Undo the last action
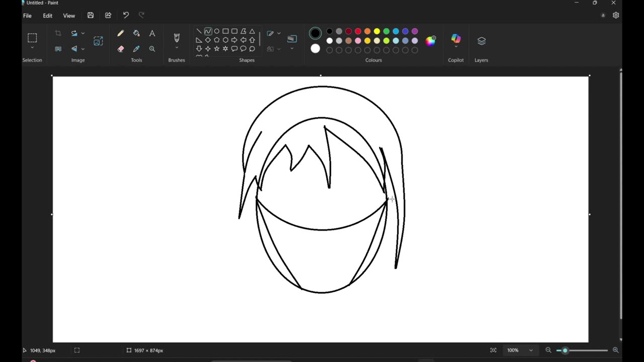644x362 pixels. [126, 16]
